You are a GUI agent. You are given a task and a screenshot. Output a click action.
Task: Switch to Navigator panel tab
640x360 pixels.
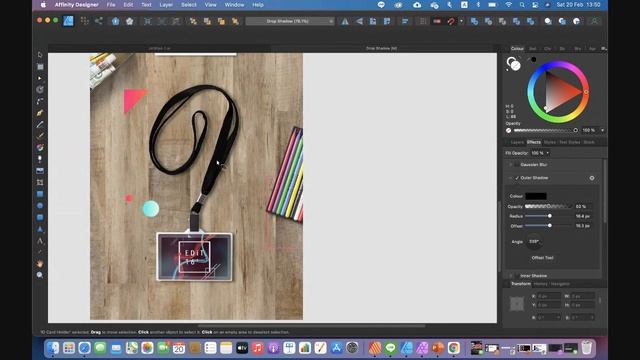560,284
